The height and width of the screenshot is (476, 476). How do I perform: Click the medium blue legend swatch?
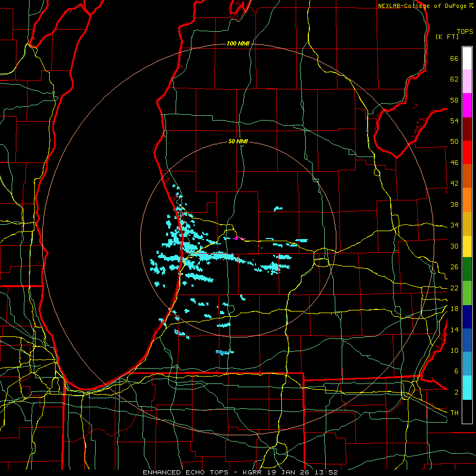467,340
